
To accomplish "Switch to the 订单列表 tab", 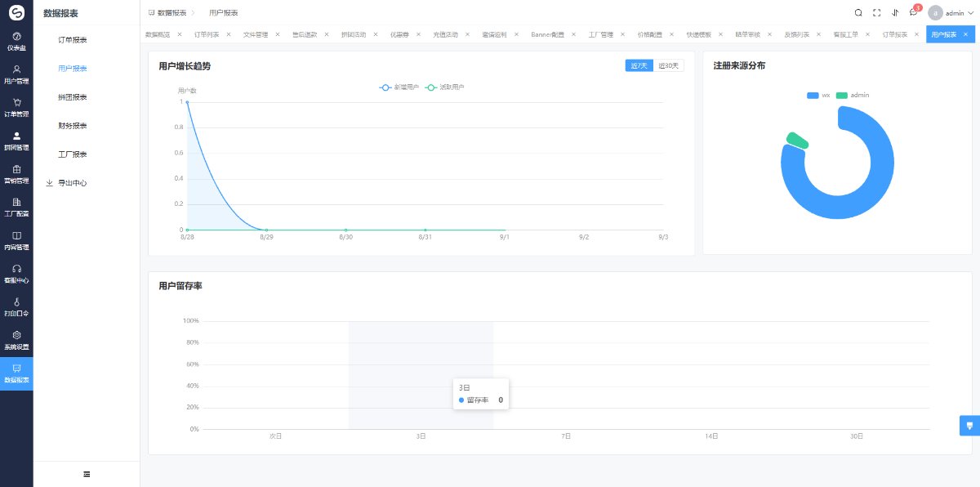I will coord(207,35).
